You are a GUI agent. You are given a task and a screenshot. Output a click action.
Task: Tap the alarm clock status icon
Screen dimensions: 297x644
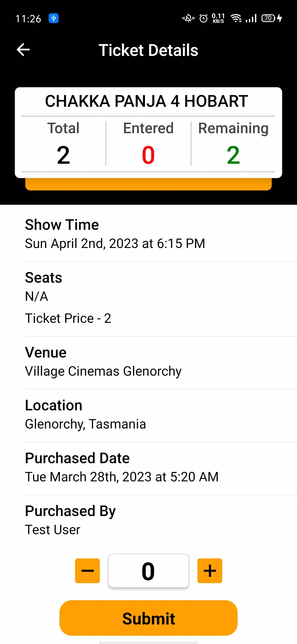tap(204, 18)
